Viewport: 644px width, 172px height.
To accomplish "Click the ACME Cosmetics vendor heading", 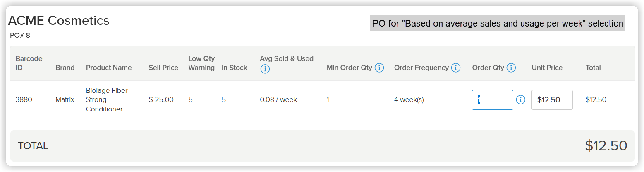I will coord(59,20).
